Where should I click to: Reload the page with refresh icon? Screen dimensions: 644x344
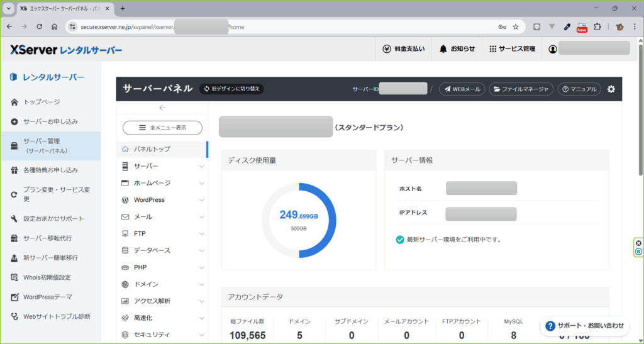(x=40, y=26)
